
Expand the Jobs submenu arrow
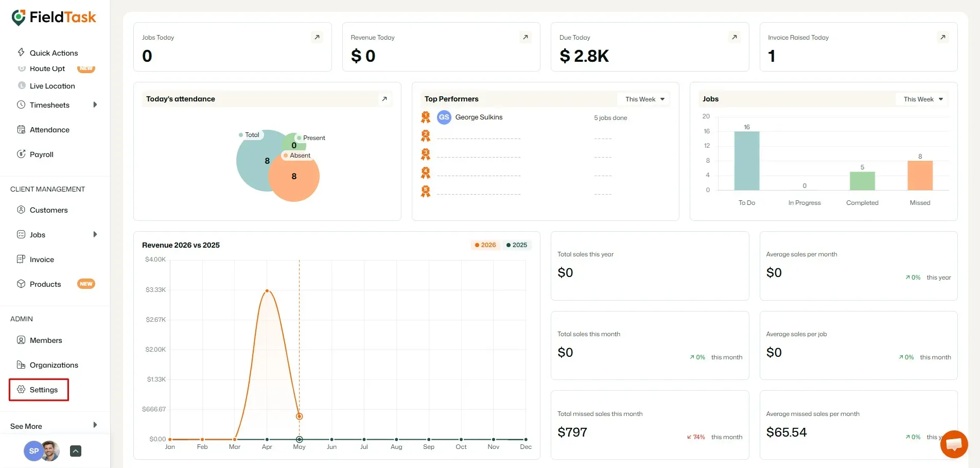(95, 234)
